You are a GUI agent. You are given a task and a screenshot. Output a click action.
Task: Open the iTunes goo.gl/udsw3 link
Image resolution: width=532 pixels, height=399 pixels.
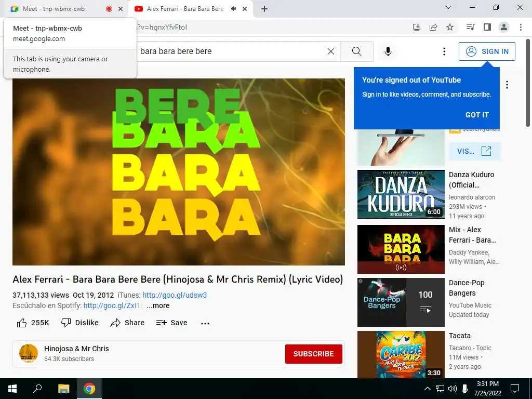coord(175,295)
